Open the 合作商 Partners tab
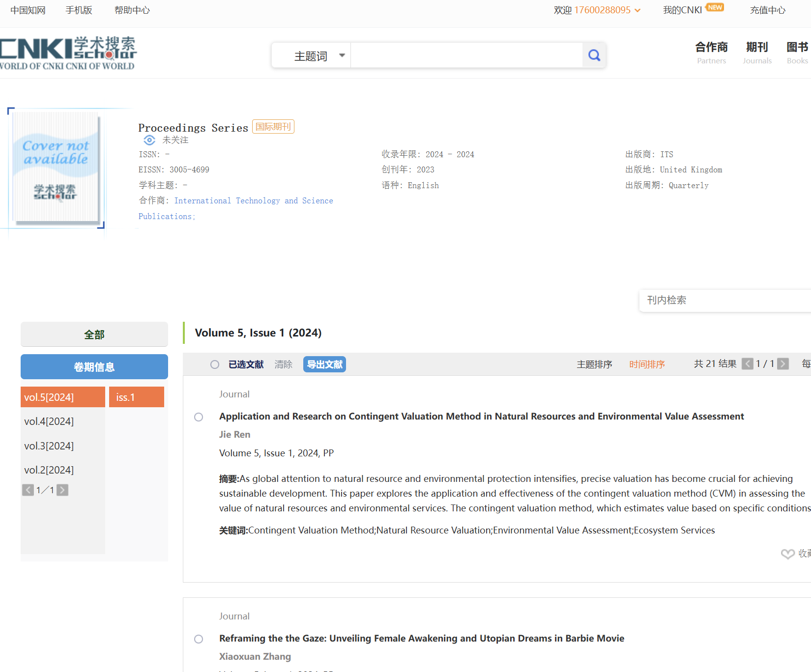Viewport: 811px width, 672px height. coord(711,53)
